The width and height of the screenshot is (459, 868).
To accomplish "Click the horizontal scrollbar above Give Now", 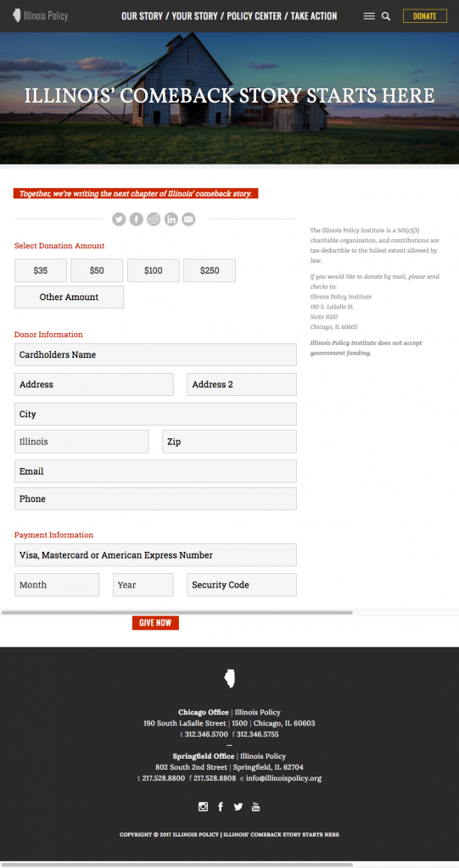I will 176,613.
